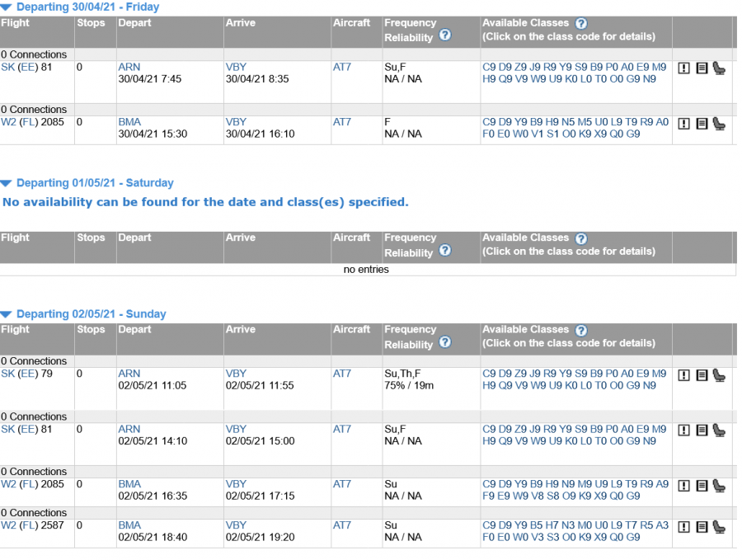
Task: Open details list icon for SK 81 departing 7:45
Action: point(702,68)
